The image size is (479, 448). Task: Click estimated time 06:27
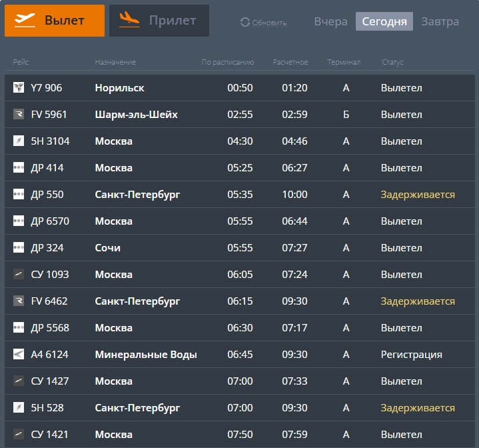pos(294,167)
